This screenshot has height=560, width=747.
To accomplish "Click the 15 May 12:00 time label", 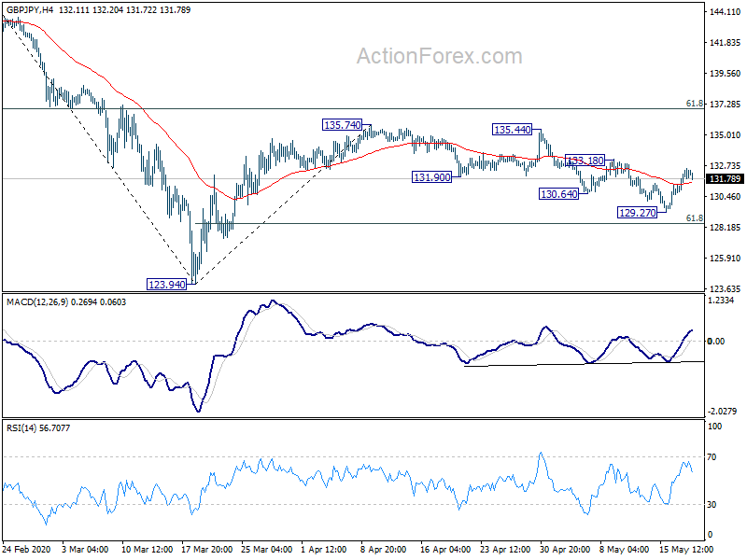I will (x=686, y=550).
